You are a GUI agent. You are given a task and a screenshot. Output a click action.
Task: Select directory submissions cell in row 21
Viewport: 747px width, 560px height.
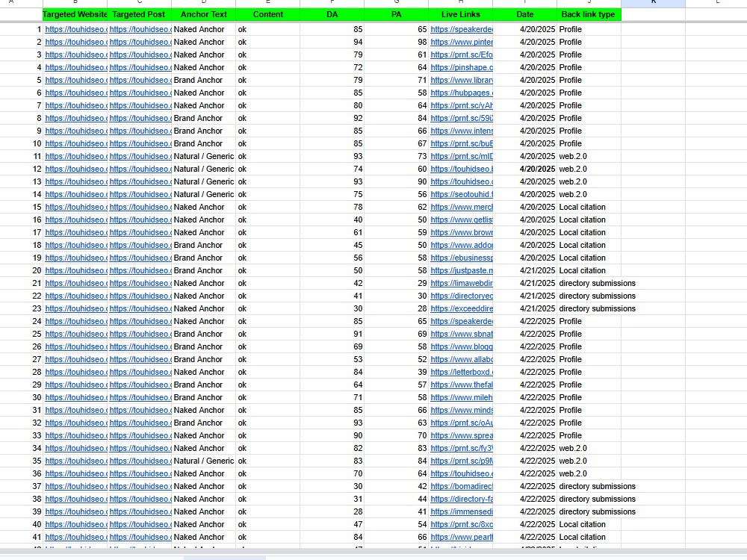pyautogui.click(x=589, y=283)
